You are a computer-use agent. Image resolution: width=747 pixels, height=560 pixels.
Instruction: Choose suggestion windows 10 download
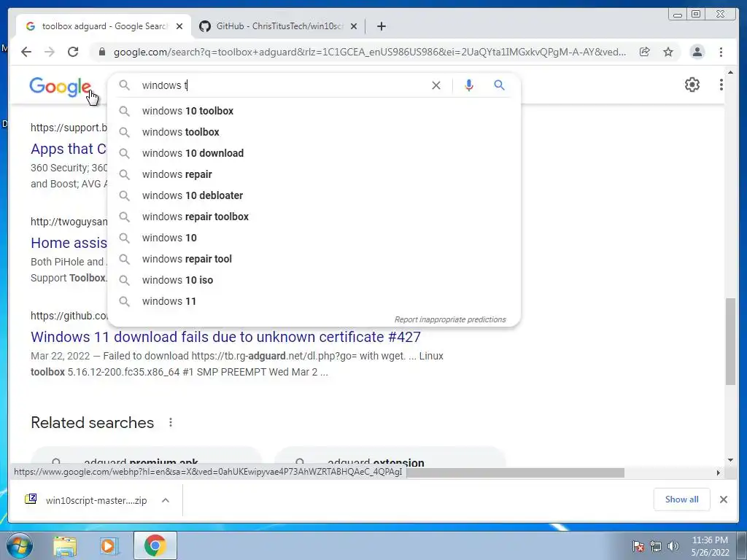click(x=314, y=153)
